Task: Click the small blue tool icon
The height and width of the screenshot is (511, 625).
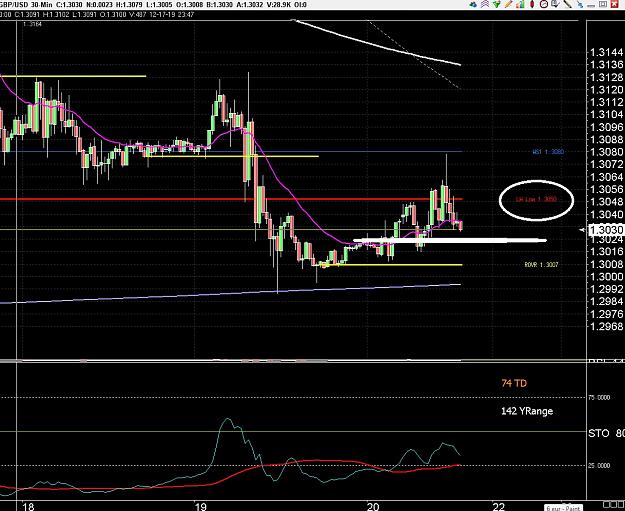Action: point(580,5)
